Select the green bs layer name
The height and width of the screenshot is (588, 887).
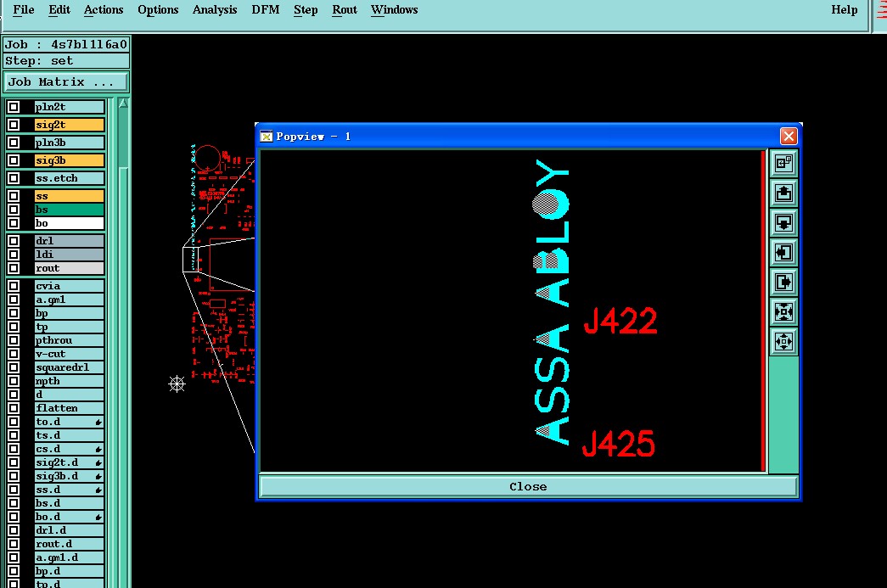tap(70, 210)
